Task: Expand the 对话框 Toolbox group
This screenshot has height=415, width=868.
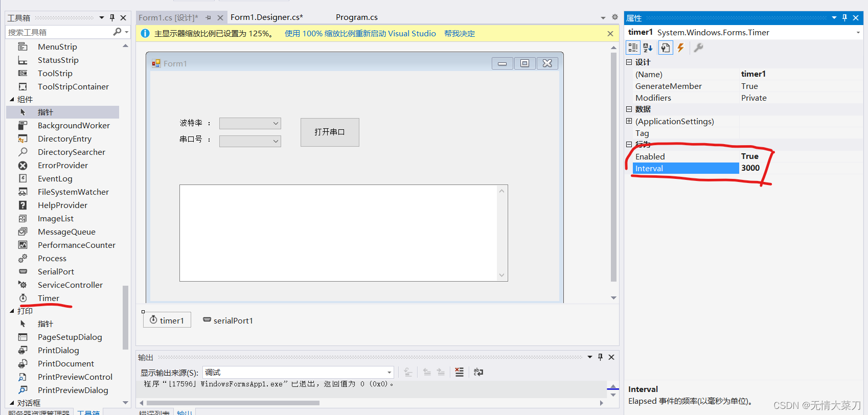Action: coord(12,403)
